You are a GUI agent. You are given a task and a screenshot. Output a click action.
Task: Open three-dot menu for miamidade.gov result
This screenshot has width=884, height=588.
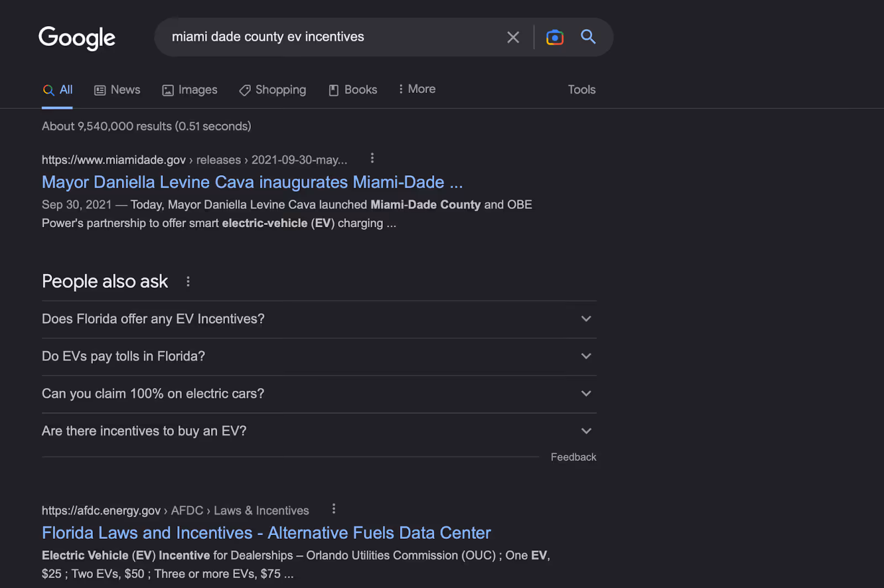point(372,159)
